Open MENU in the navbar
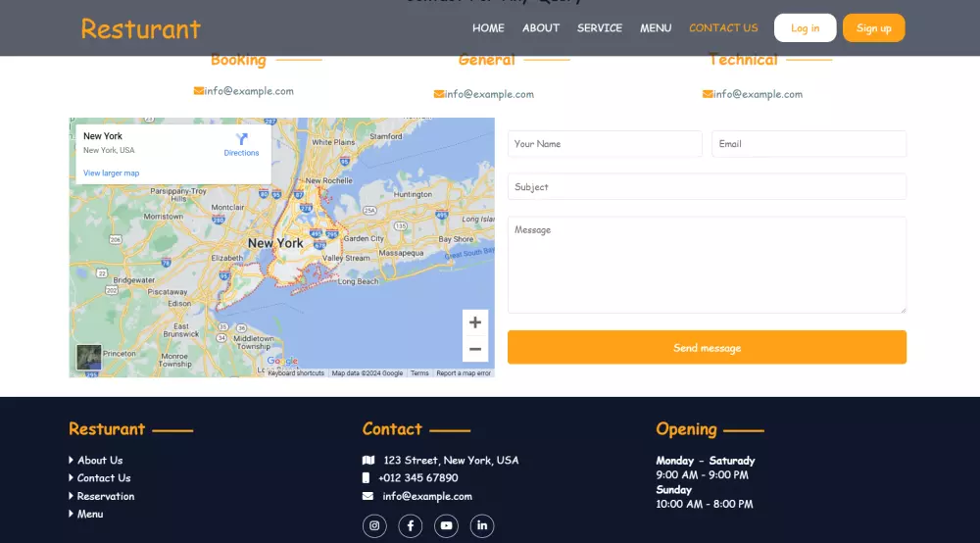 click(x=656, y=28)
